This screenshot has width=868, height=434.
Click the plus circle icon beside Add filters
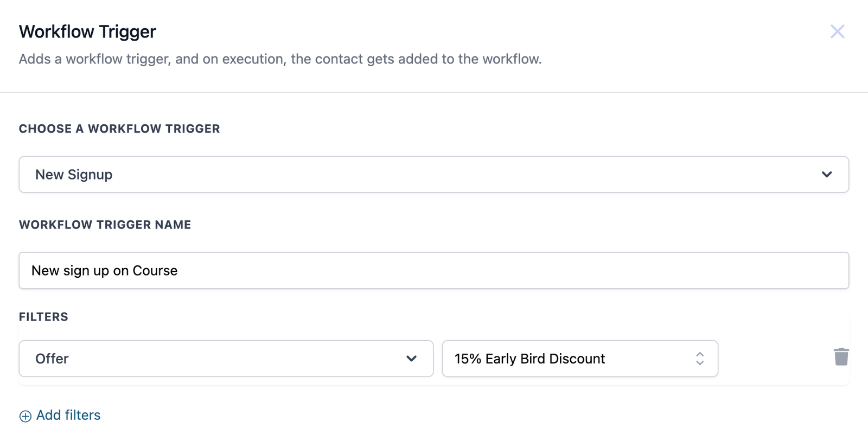[25, 416]
